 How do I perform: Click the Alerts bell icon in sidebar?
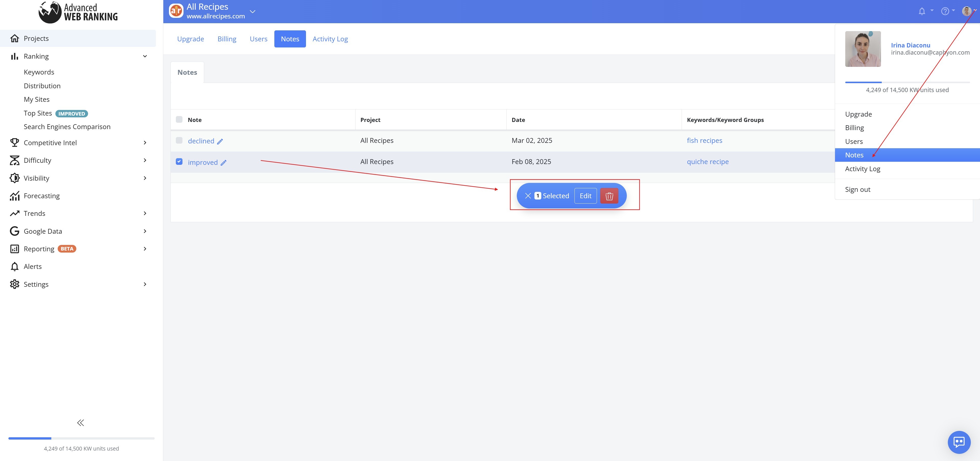point(15,267)
